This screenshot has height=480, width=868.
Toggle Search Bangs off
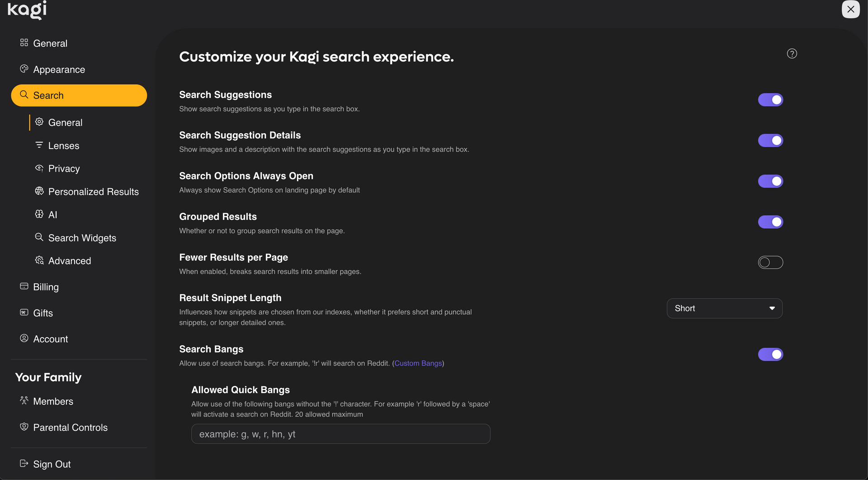coord(770,354)
